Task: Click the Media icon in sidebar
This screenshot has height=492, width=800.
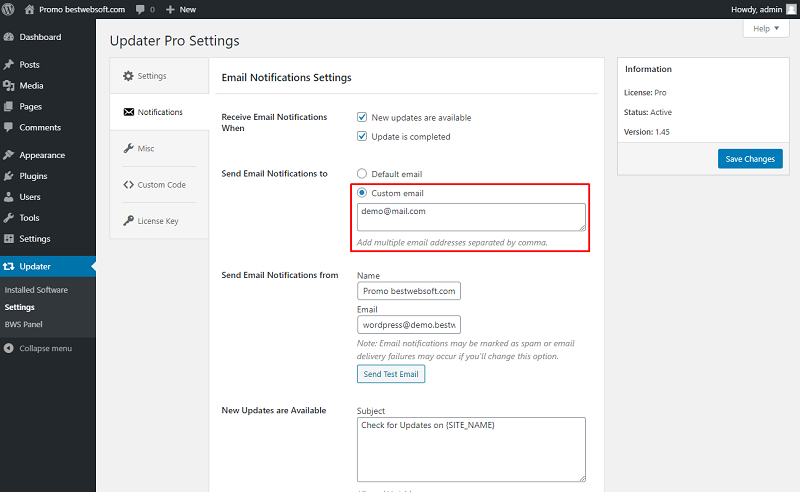Action: click(x=9, y=86)
